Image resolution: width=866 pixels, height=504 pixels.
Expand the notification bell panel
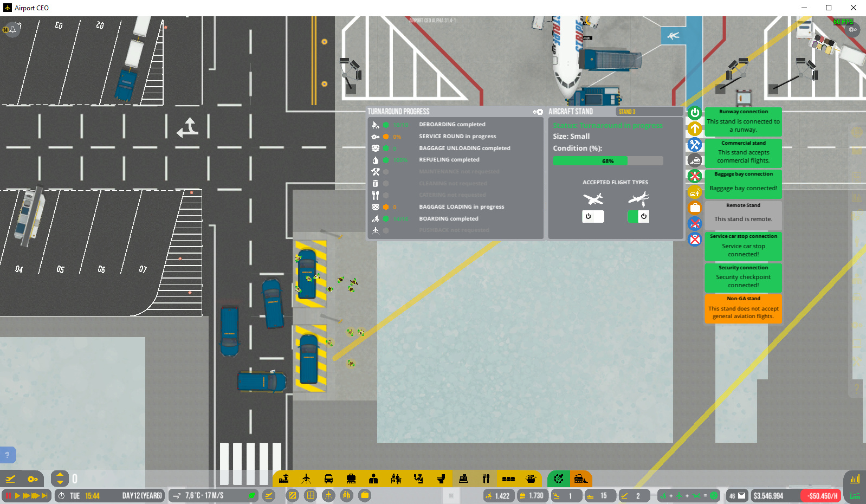tap(10, 29)
